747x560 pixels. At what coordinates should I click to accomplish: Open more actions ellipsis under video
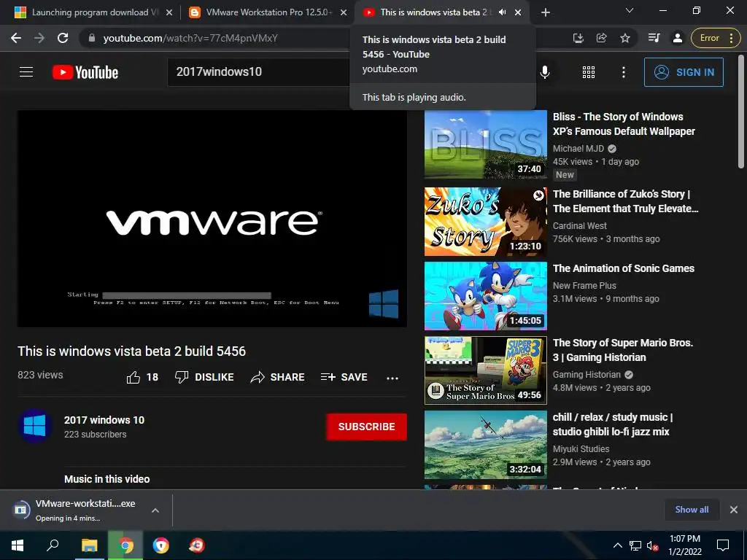pyautogui.click(x=392, y=378)
